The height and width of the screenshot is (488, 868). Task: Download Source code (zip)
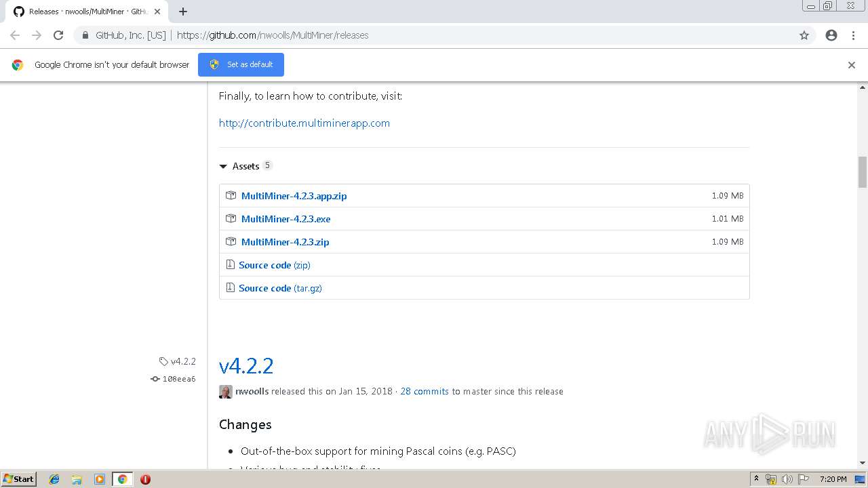click(274, 265)
